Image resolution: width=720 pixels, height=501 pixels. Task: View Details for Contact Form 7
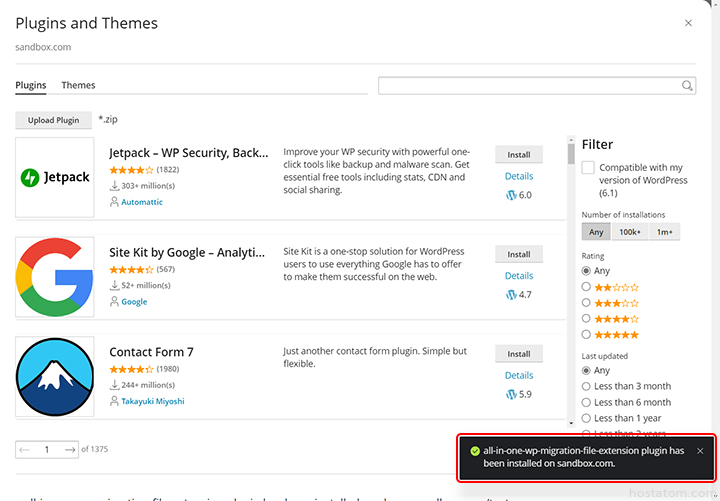click(x=519, y=376)
